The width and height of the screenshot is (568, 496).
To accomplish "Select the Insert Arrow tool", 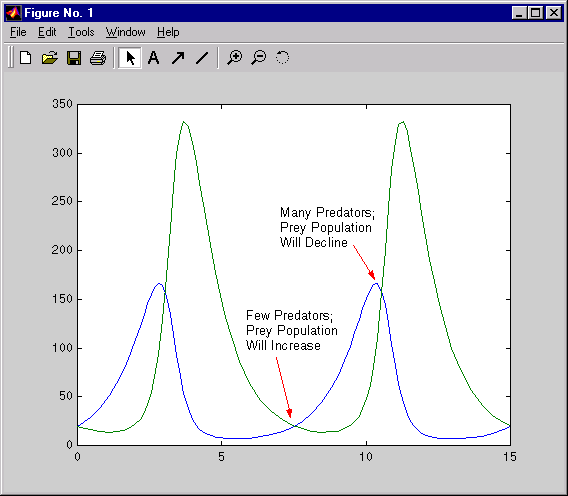I will click(x=178, y=58).
